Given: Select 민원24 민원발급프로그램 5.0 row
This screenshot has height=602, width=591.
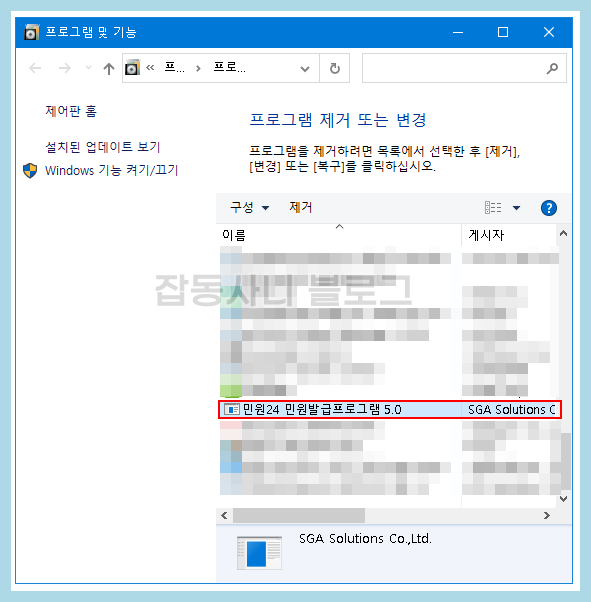Looking at the screenshot, I should (x=390, y=410).
